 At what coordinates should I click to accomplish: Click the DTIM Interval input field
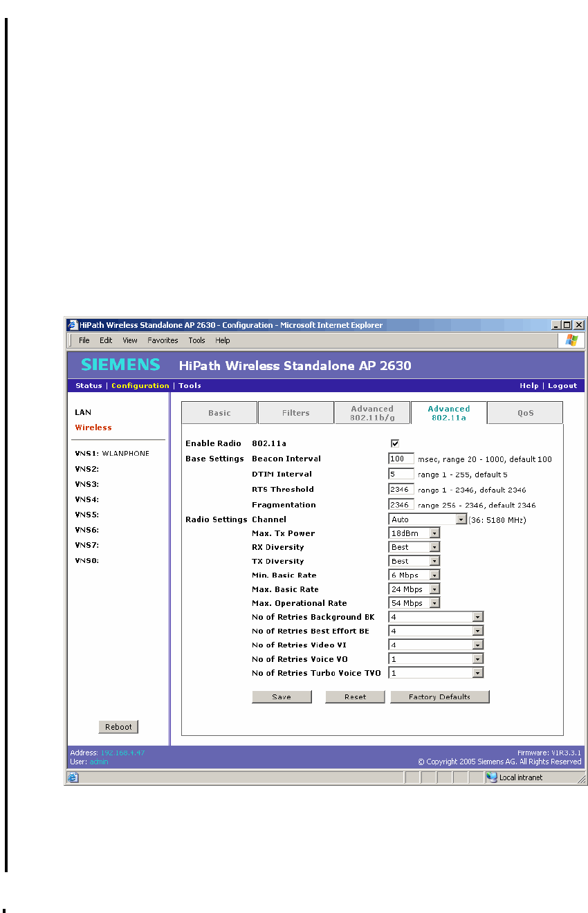point(401,474)
